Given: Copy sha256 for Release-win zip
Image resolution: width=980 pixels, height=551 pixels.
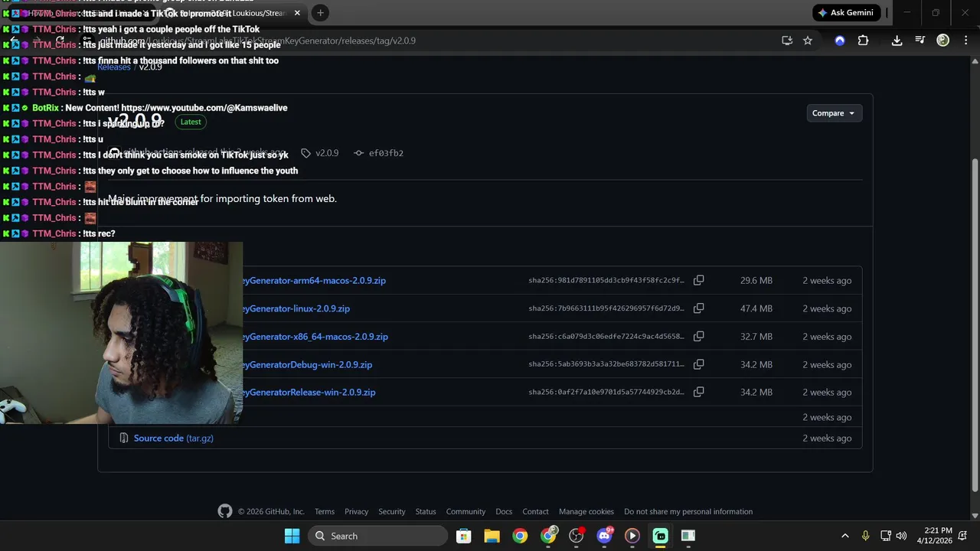Looking at the screenshot, I should [698, 392].
